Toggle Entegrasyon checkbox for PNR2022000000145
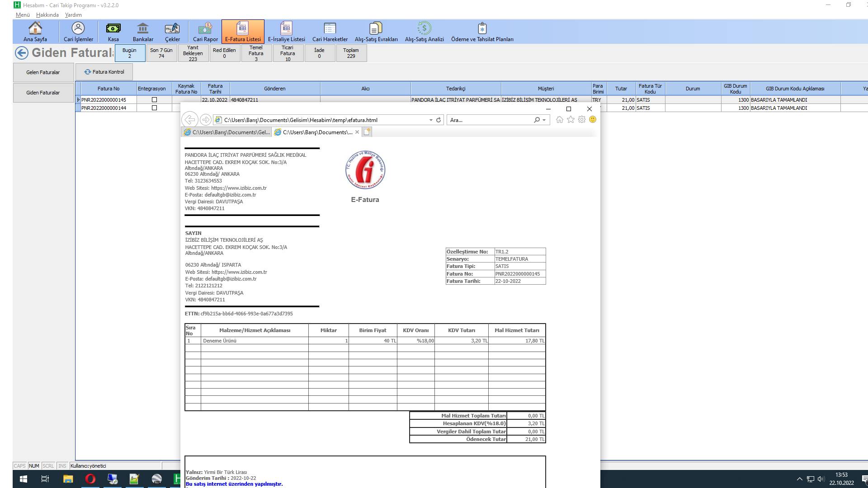 point(154,100)
